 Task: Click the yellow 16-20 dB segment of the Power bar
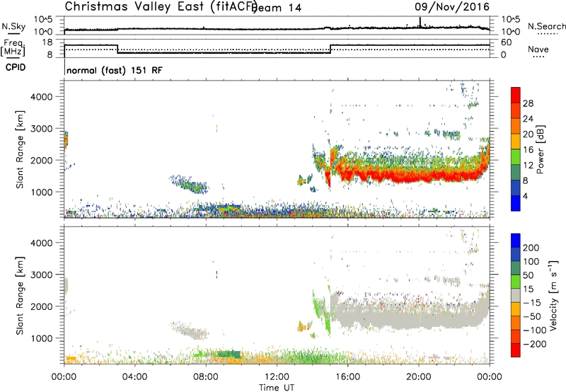516,142
